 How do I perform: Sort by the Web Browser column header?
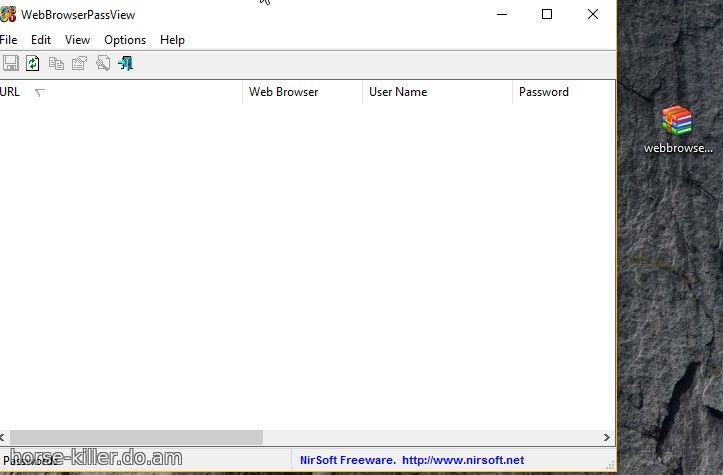click(302, 92)
